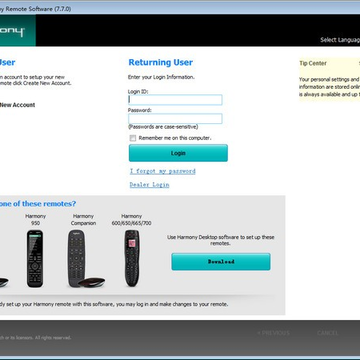Focus the Password input field
This screenshot has width=360, height=360.
[x=175, y=119]
